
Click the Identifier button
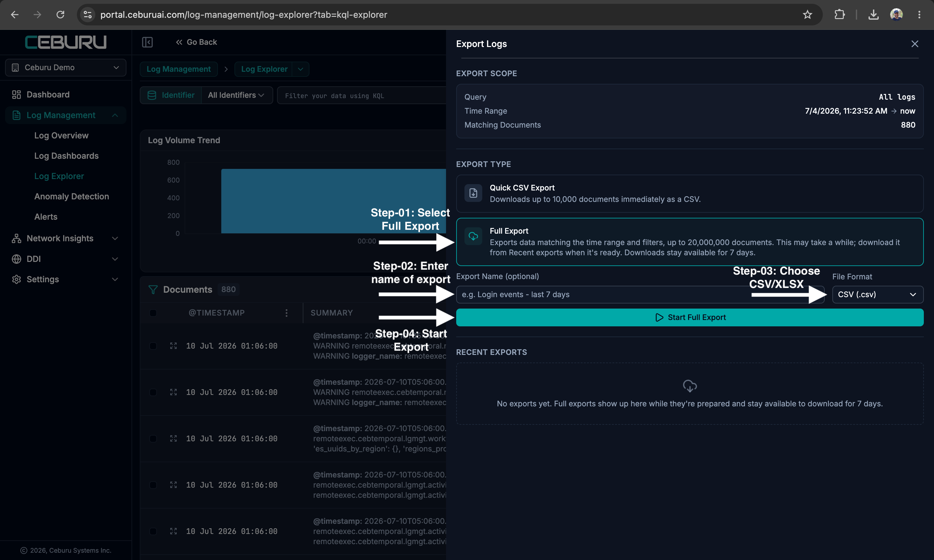[x=171, y=95]
